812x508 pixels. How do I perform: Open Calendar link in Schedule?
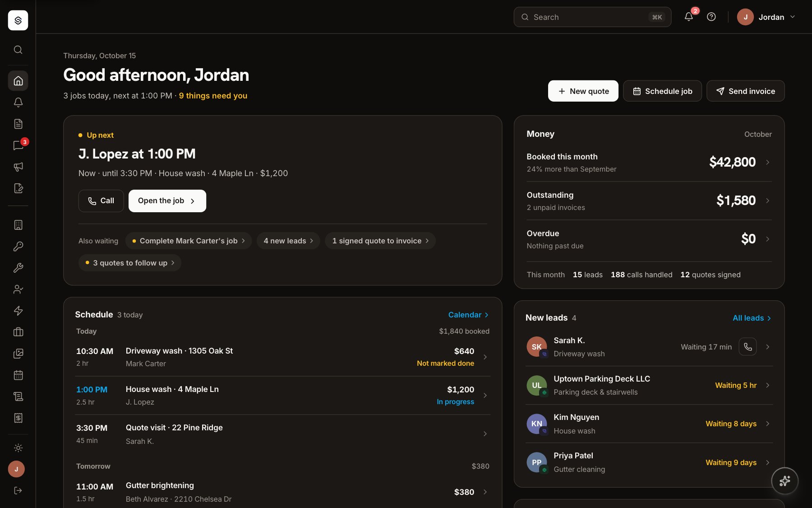pyautogui.click(x=468, y=315)
